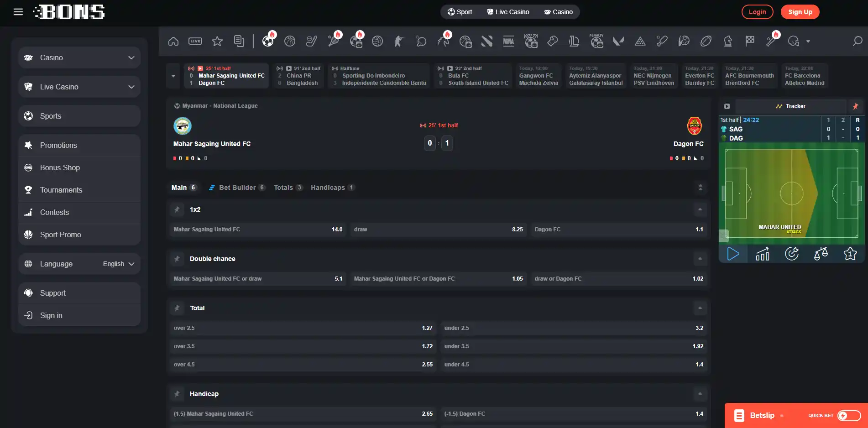
Task: Select the tennis sport icon
Action: coord(334,41)
